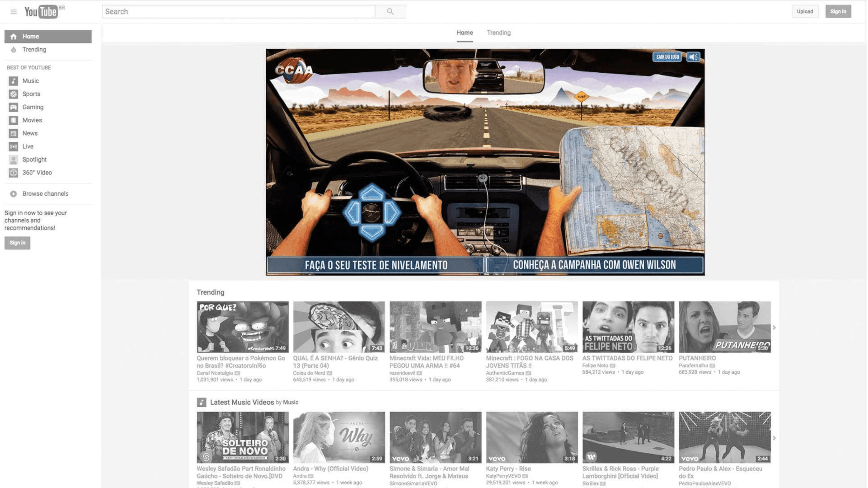Mute the ad with speaker icon
Image resolution: width=868 pixels, height=488 pixels.
click(693, 57)
